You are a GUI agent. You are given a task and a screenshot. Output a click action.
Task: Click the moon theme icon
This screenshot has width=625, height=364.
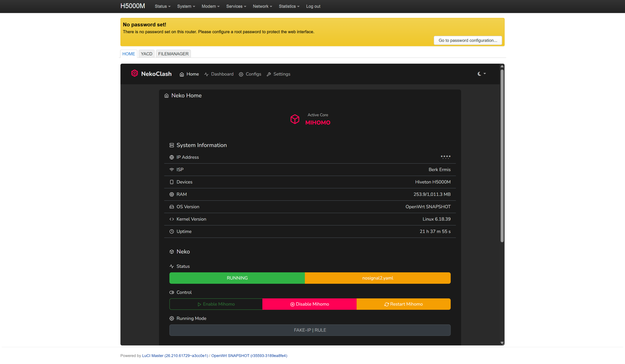point(479,74)
